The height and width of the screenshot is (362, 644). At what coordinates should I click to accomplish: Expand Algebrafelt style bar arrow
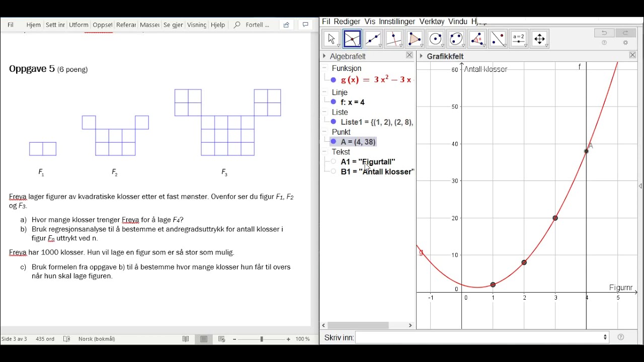(325, 56)
